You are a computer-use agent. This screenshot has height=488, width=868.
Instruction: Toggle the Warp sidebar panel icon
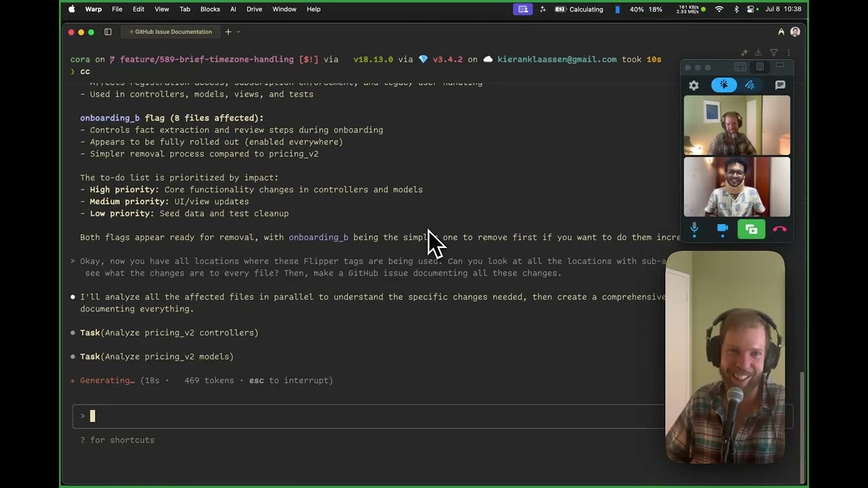click(x=108, y=32)
